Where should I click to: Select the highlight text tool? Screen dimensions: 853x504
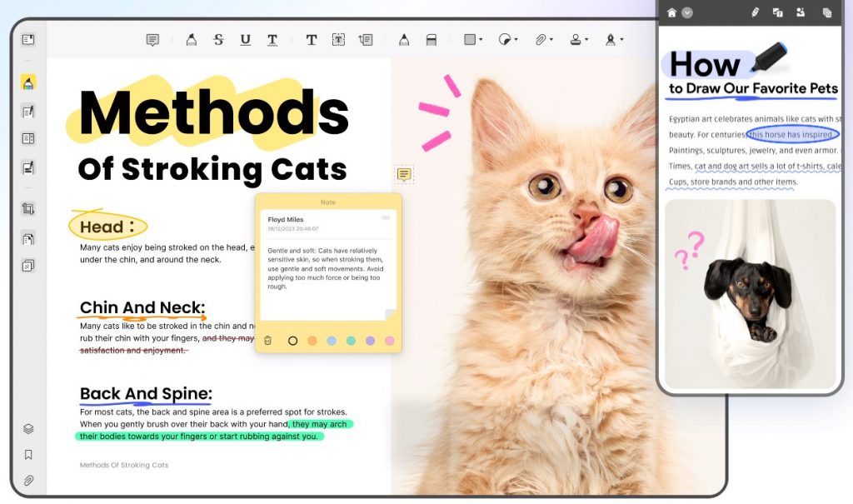(x=191, y=40)
